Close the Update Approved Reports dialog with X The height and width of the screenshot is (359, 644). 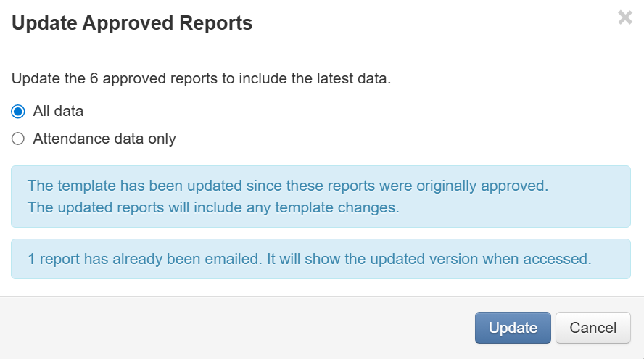pos(624,18)
